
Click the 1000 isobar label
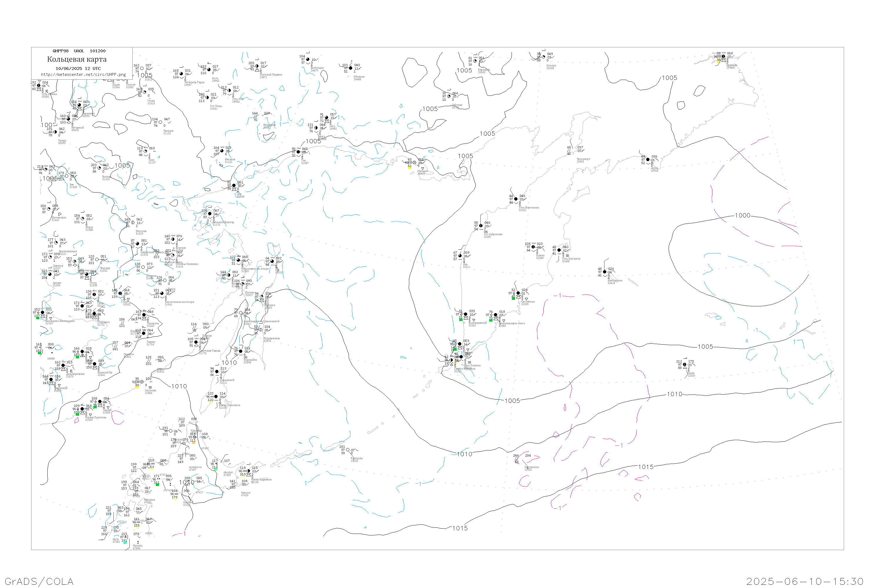point(743,216)
